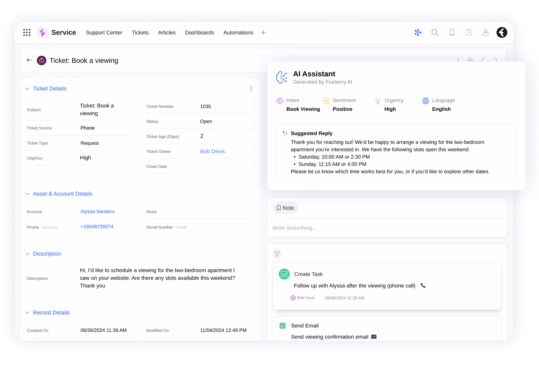539x392 pixels.
Task: Click the Intent target icon
Action: pos(280,101)
